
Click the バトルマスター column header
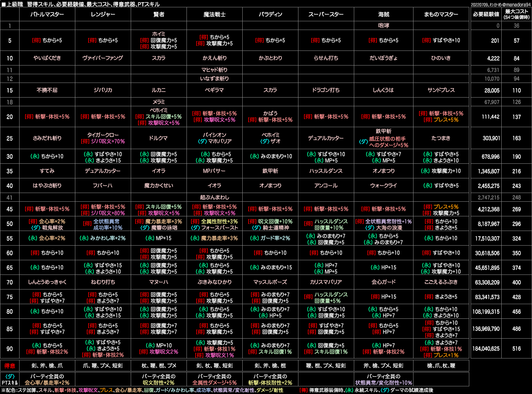click(x=47, y=15)
